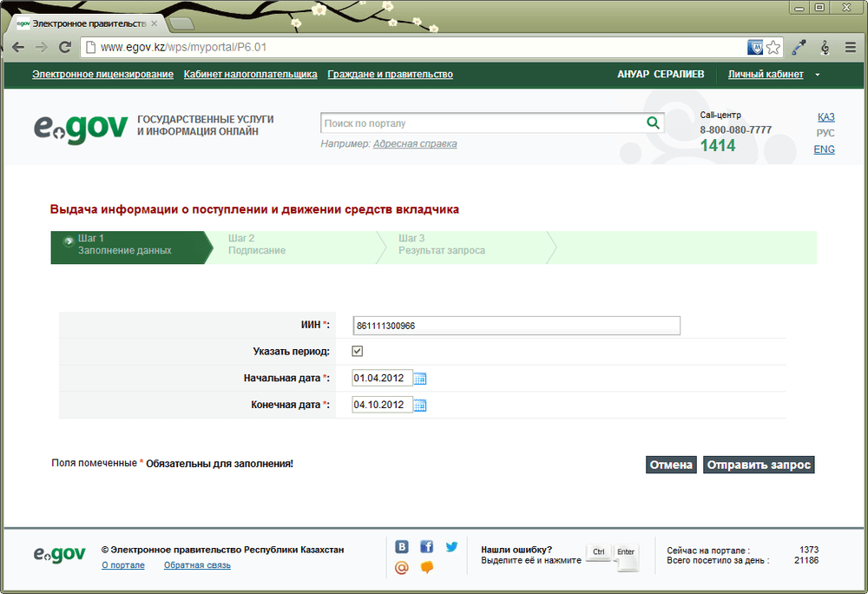Click the Отправить запрос button

pos(759,465)
